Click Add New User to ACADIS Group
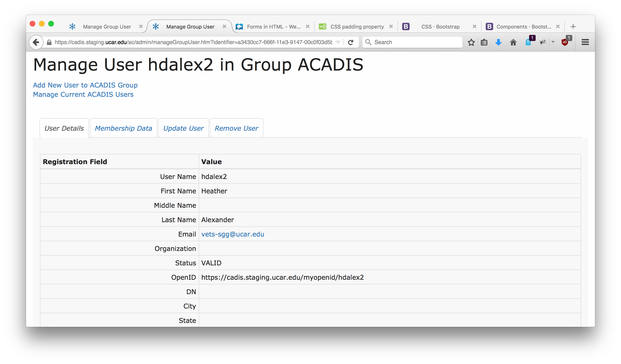This screenshot has width=621, height=364. pyautogui.click(x=85, y=85)
